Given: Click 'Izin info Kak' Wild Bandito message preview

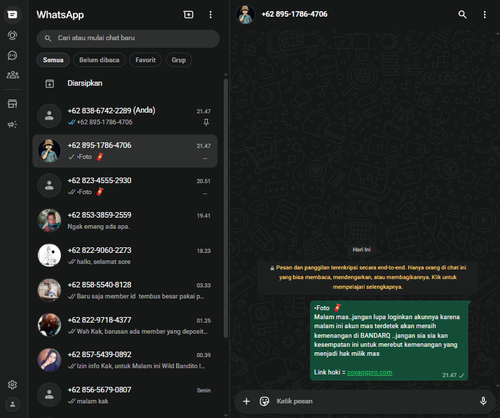Looking at the screenshot, I should click(141, 366).
